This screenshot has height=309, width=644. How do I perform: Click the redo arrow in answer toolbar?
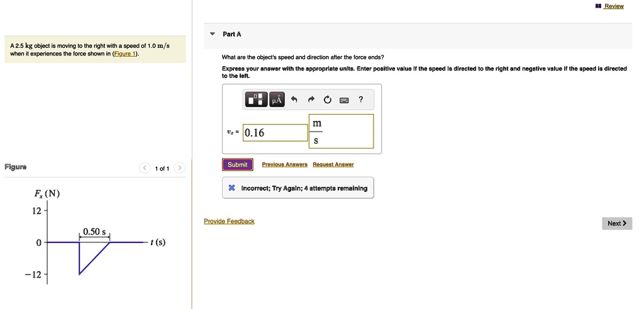click(x=311, y=99)
